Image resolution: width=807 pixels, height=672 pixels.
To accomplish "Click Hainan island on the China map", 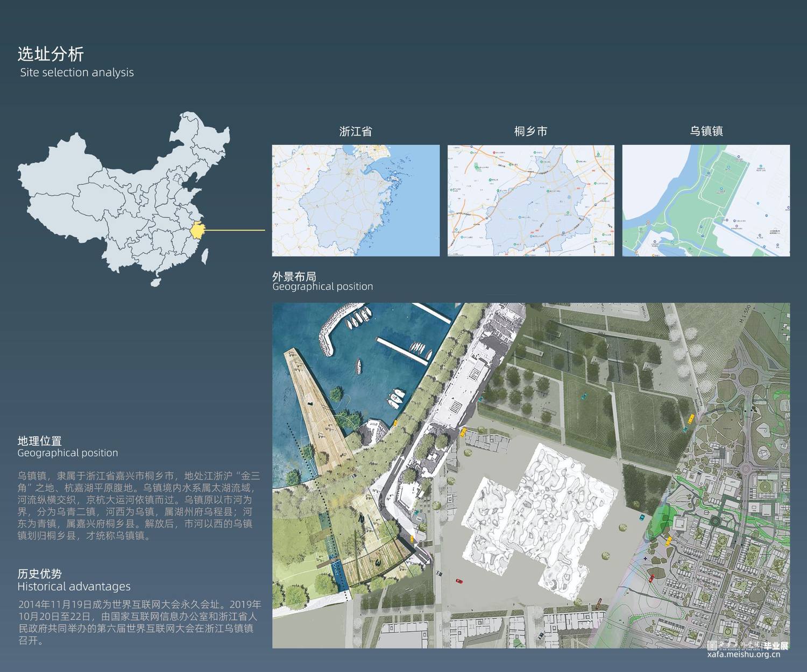I will [x=155, y=281].
